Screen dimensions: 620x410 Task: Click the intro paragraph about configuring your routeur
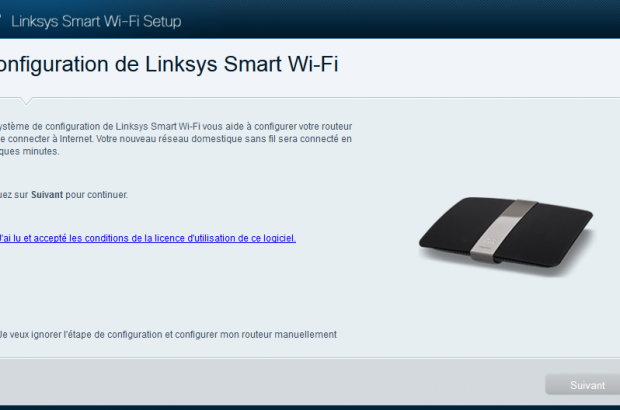pyautogui.click(x=176, y=139)
